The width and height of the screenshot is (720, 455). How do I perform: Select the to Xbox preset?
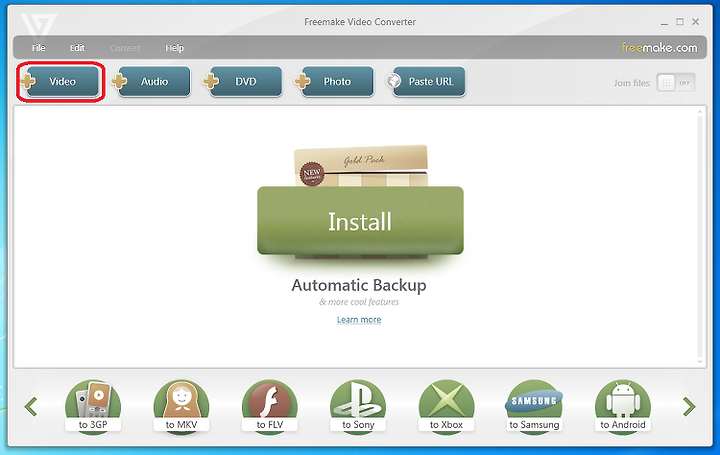(x=446, y=407)
